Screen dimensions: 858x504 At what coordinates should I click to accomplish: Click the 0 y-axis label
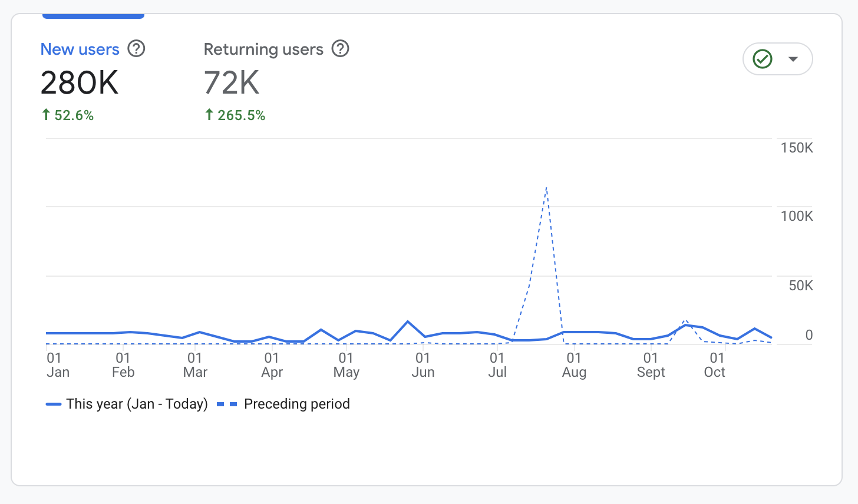pyautogui.click(x=809, y=335)
